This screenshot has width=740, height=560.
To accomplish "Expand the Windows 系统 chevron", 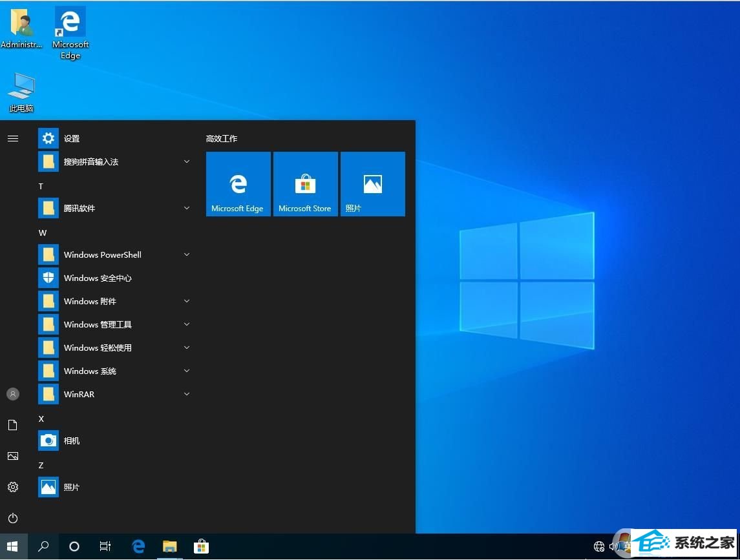I will (187, 371).
